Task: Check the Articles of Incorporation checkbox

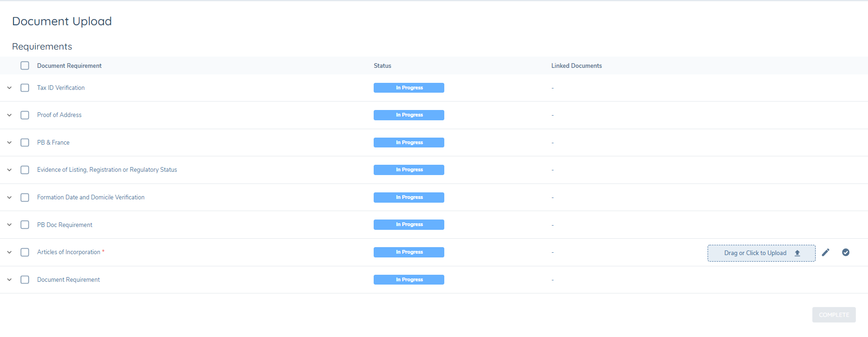Action: (x=25, y=252)
